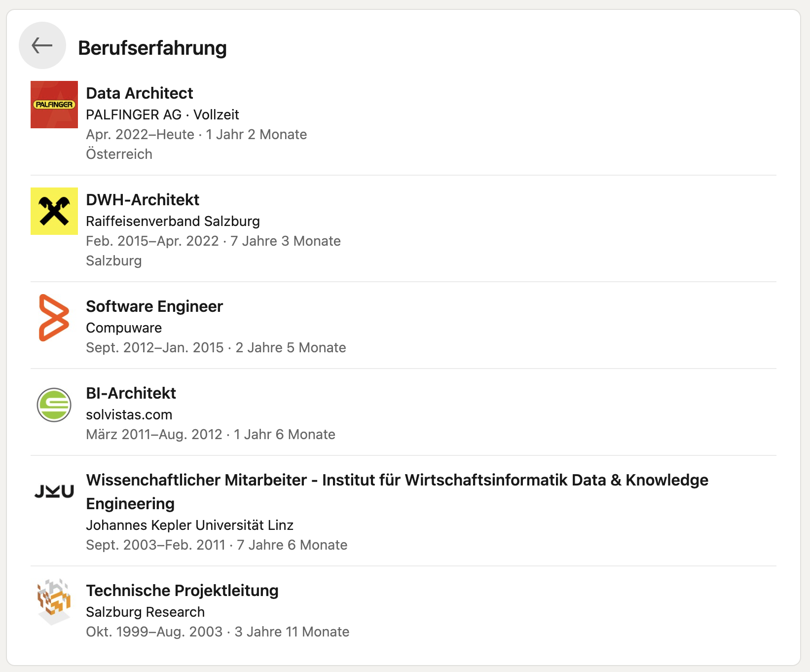
Task: Open the Compuware company name
Action: [x=124, y=328]
